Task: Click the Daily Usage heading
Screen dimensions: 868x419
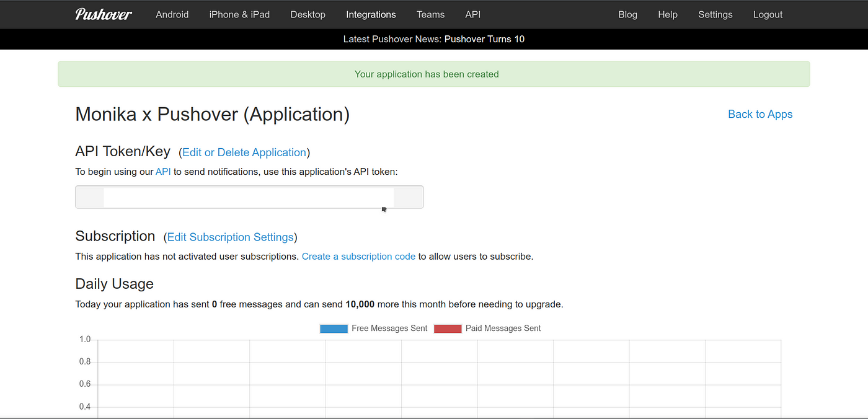Action: tap(114, 284)
